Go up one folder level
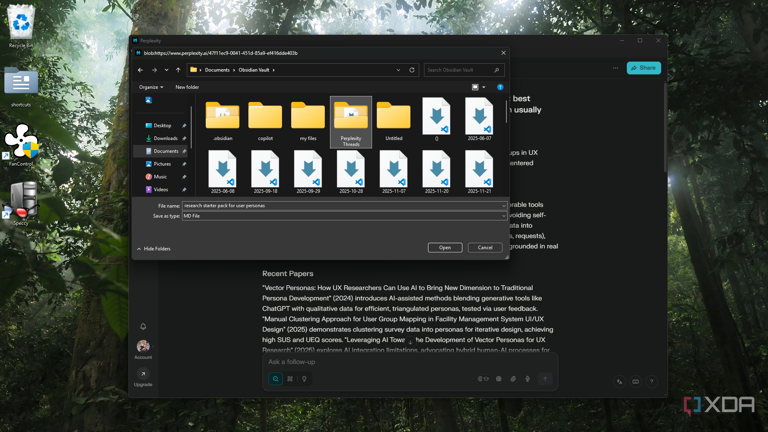The image size is (768, 432). (x=179, y=70)
